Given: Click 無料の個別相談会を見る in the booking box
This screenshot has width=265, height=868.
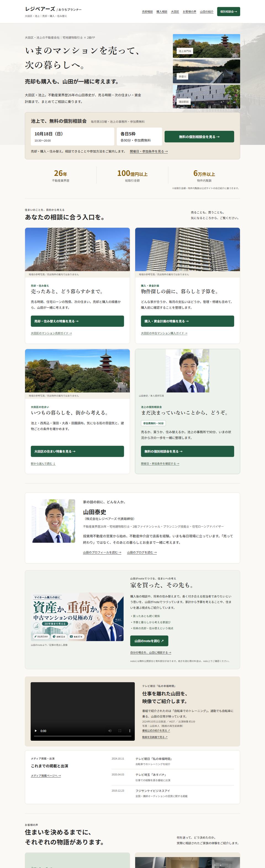Looking at the screenshot, I should click(x=199, y=137).
